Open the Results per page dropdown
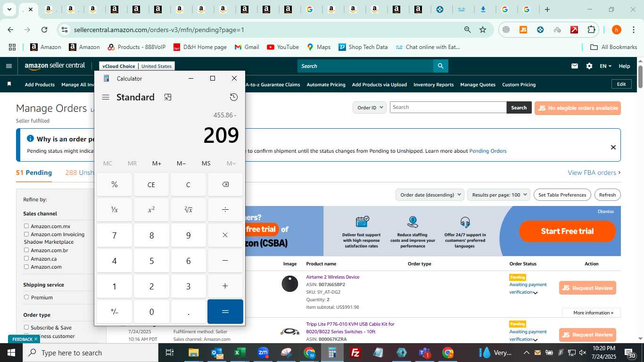This screenshot has width=644, height=362. (499, 195)
